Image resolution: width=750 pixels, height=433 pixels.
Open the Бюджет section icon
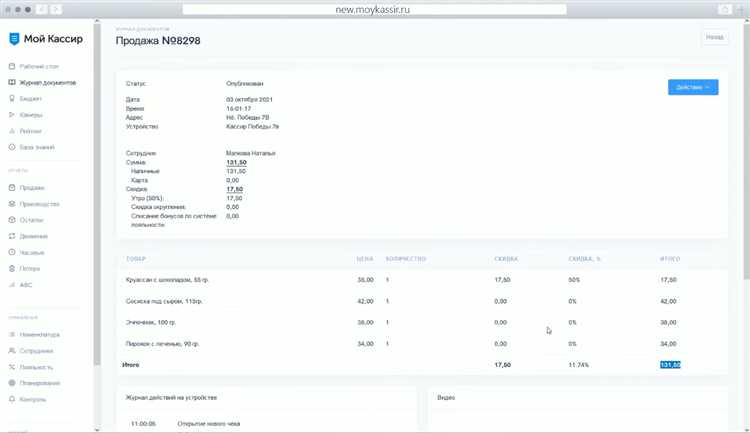pyautogui.click(x=11, y=99)
